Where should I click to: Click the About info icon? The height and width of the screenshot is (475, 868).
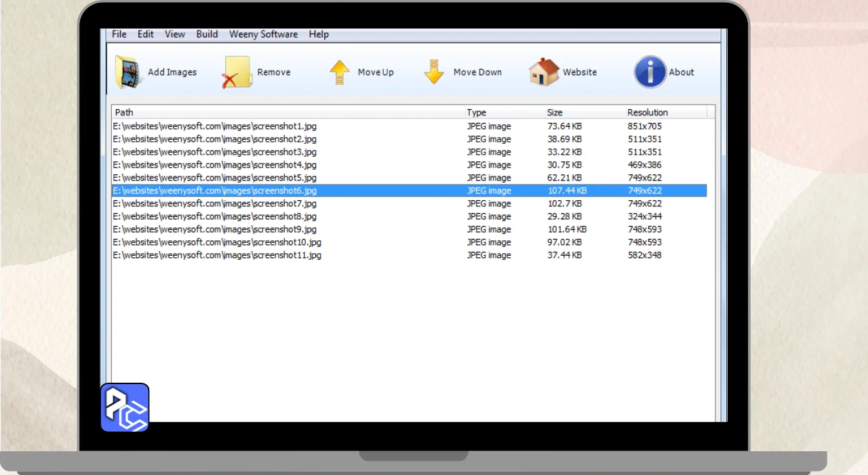pyautogui.click(x=650, y=72)
